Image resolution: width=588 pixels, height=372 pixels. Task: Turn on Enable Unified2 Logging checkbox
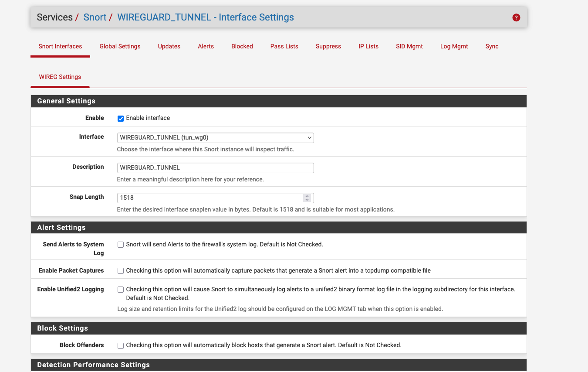pos(121,290)
